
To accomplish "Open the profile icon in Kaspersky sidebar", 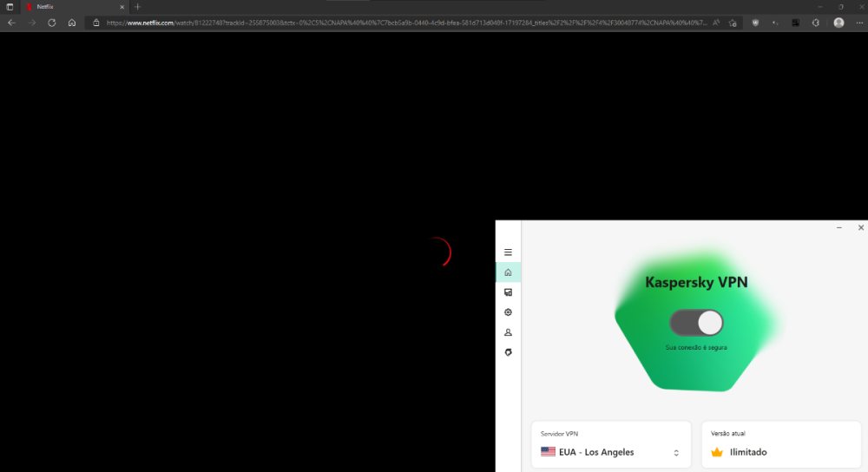I will point(508,332).
